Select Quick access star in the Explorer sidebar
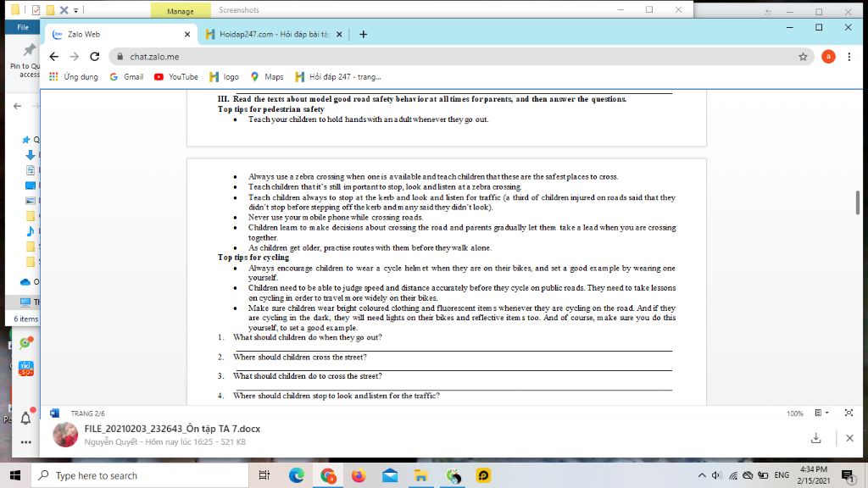Image resolution: width=868 pixels, height=488 pixels. click(x=26, y=140)
